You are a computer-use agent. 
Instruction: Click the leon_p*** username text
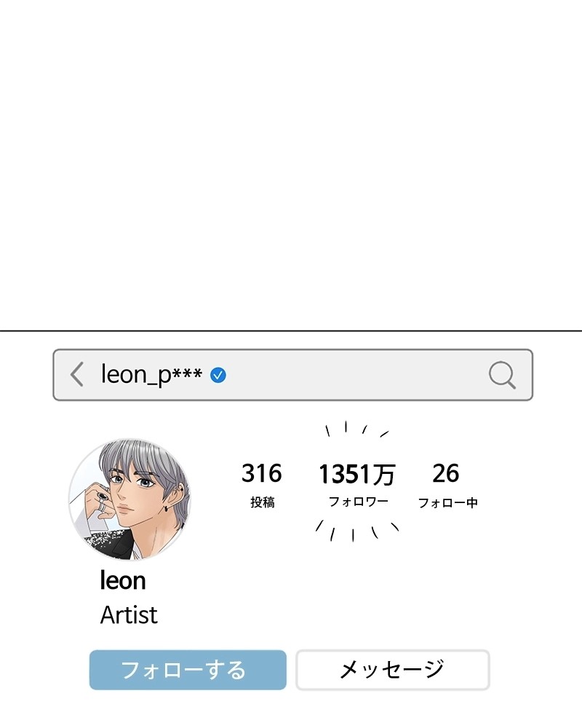click(151, 375)
